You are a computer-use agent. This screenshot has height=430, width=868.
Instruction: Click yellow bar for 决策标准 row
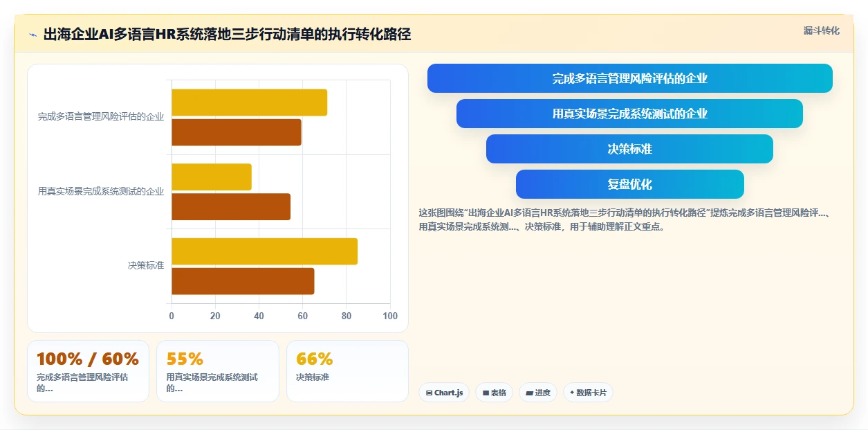tap(264, 251)
